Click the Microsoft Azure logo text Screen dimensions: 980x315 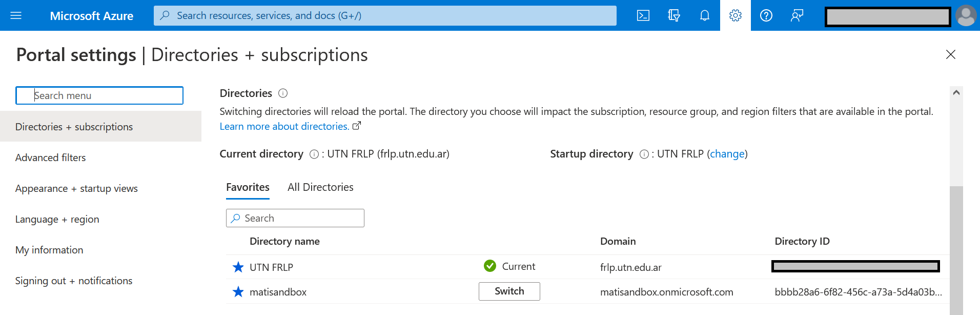pos(92,16)
